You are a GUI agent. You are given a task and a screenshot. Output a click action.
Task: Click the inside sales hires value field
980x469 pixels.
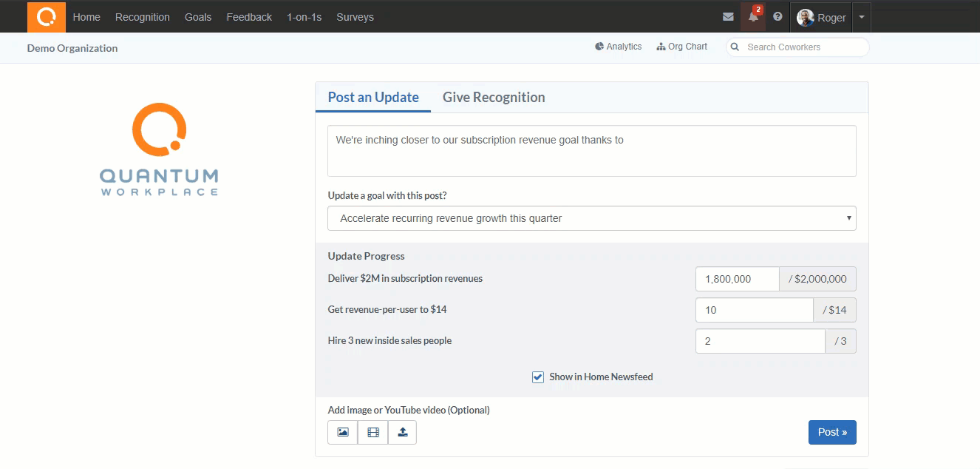760,341
